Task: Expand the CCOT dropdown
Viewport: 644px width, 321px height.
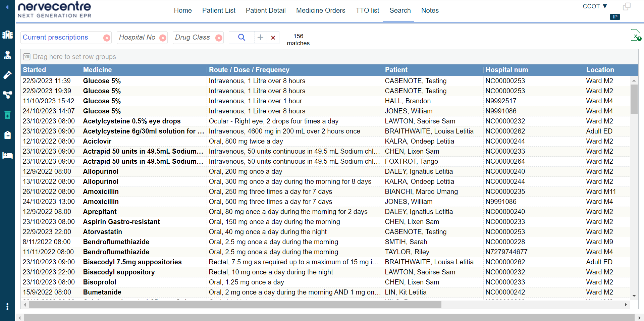Action: click(x=595, y=6)
